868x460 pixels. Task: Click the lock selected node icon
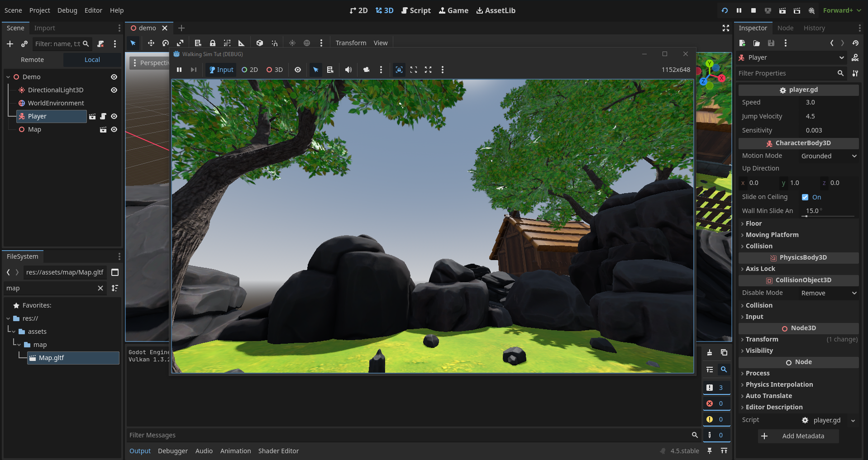point(212,43)
